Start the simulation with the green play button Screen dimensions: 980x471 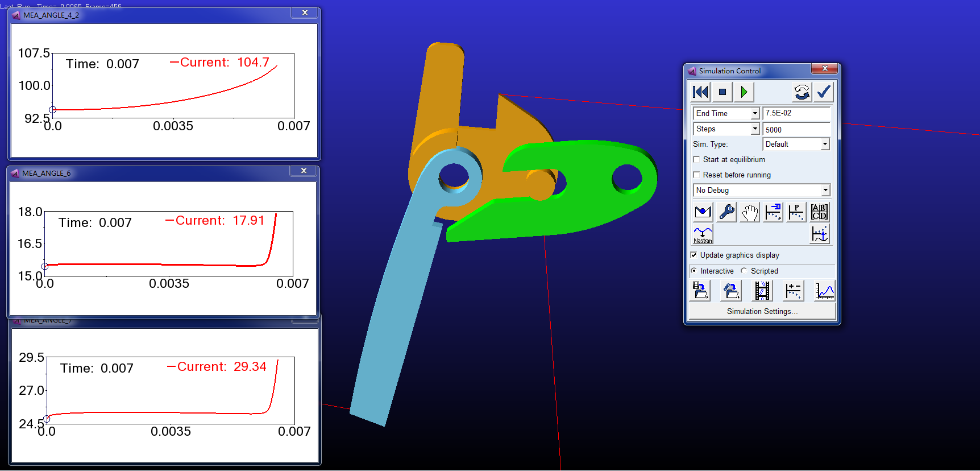[x=744, y=92]
